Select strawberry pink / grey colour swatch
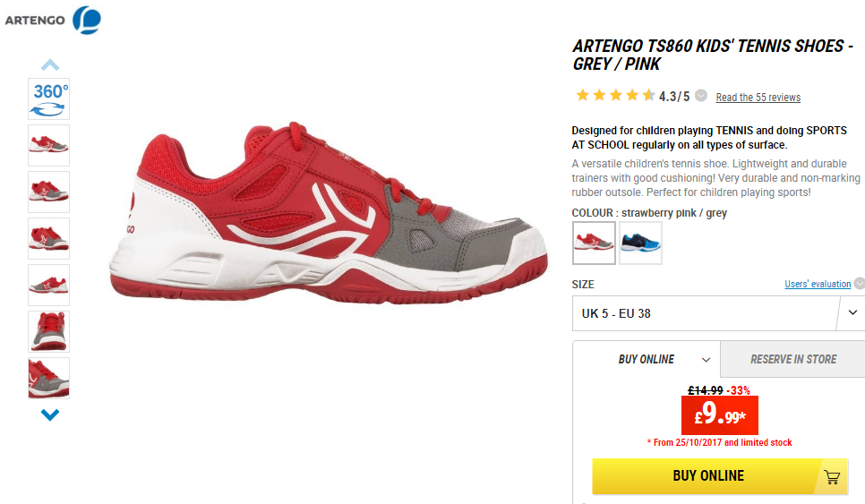The width and height of the screenshot is (865, 504). tap(595, 243)
